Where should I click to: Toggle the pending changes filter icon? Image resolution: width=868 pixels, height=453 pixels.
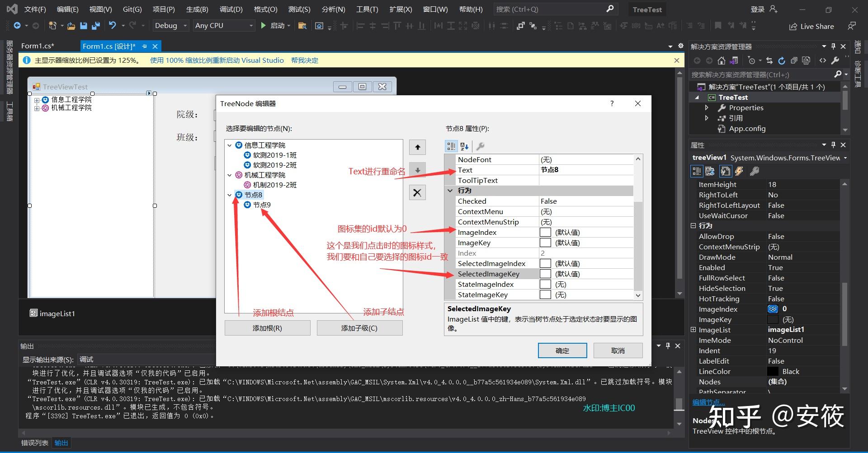click(x=751, y=60)
